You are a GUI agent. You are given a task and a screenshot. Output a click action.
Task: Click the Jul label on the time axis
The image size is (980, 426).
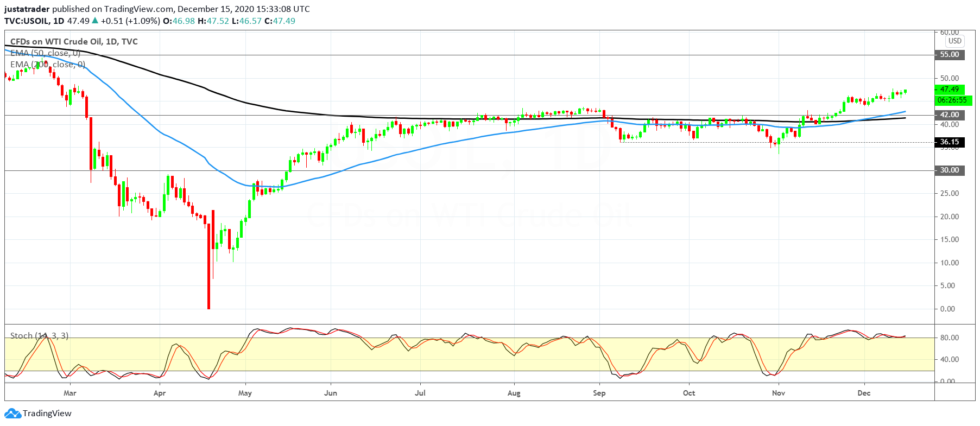(x=420, y=393)
